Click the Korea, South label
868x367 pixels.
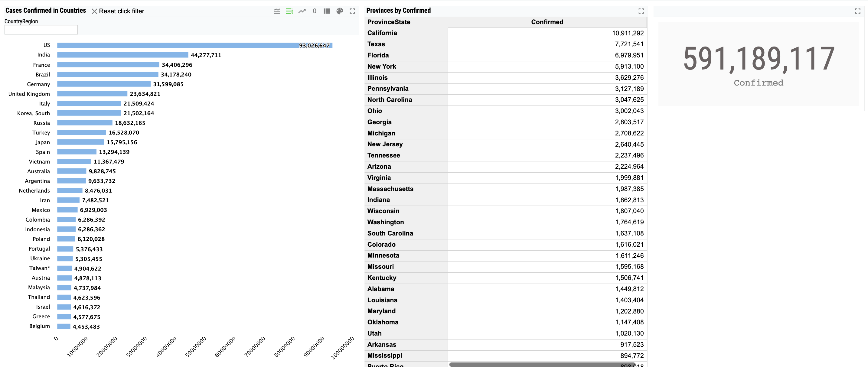(33, 113)
